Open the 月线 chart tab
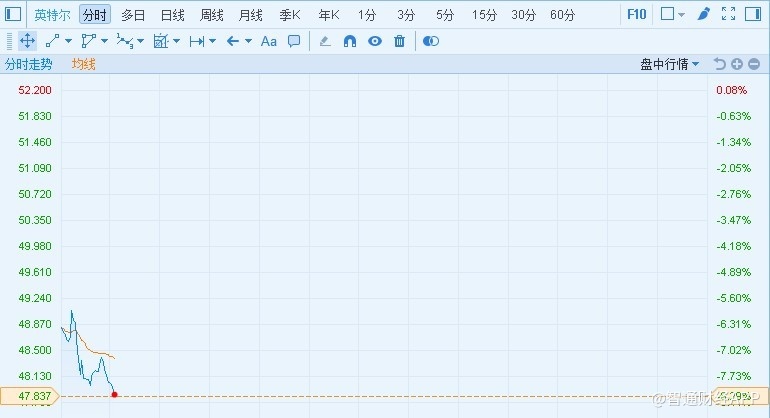The image size is (770, 418). (250, 15)
